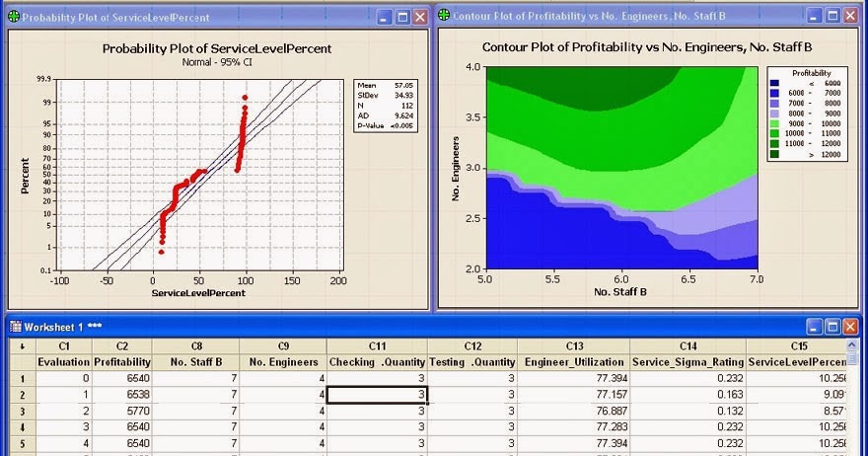
Task: Select column header C8
Action: coord(196,346)
